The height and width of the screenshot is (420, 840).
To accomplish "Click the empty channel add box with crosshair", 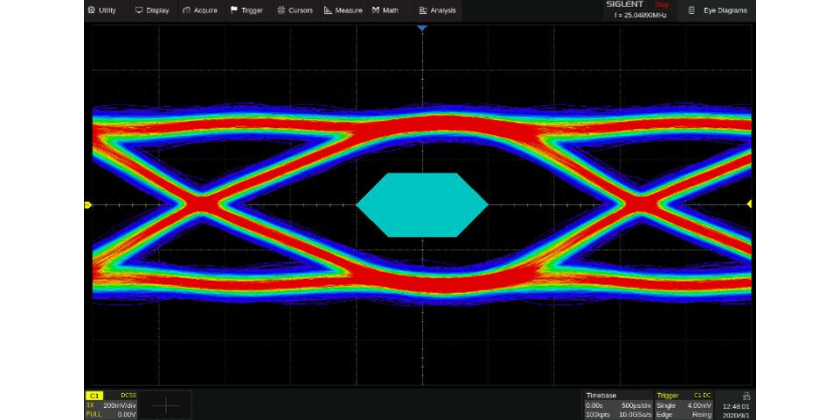I will [166, 405].
